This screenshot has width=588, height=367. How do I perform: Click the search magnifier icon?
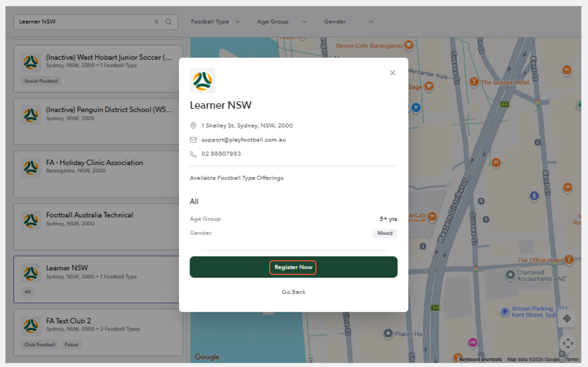[x=168, y=22]
